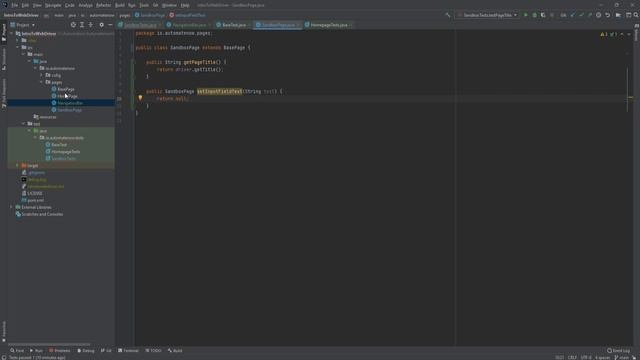Screen dimensions: 640x360
Task: Click the Git push arrow icon
Action: tap(590, 15)
